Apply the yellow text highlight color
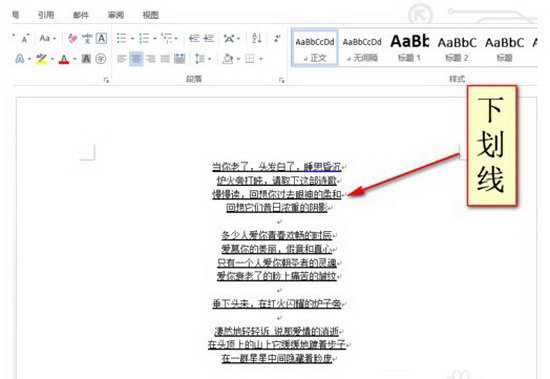The height and width of the screenshot is (379, 550). click(42, 59)
